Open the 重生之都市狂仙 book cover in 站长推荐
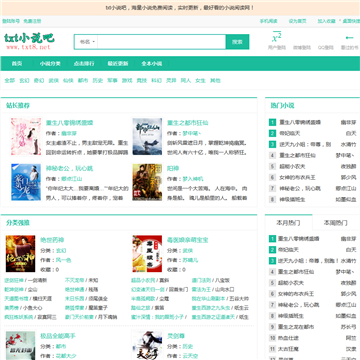Image resolution: width=360 pixels, height=360 pixels. [147, 136]
